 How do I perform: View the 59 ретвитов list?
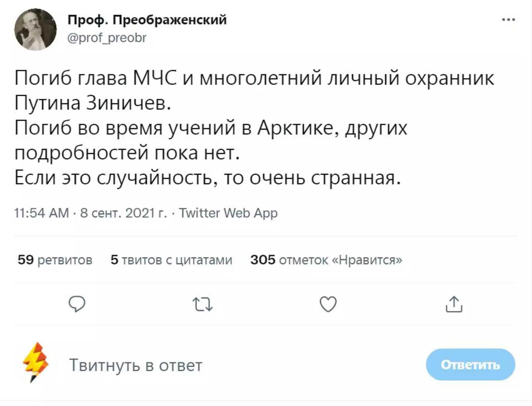55,260
